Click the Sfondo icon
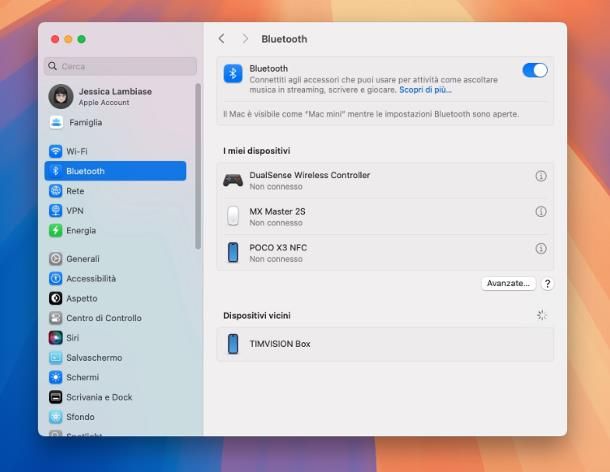Image resolution: width=610 pixels, height=472 pixels. point(56,417)
